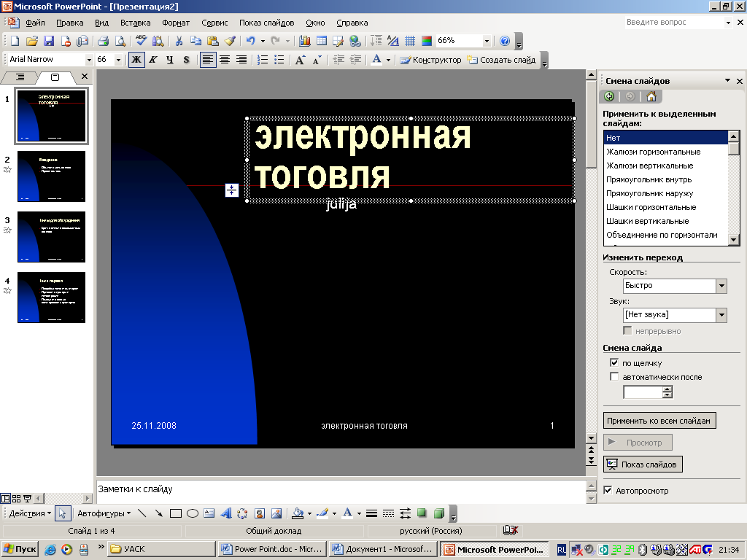This screenshot has height=560, width=747.
Task: Expand the font color dropdown arrow
Action: (x=388, y=60)
